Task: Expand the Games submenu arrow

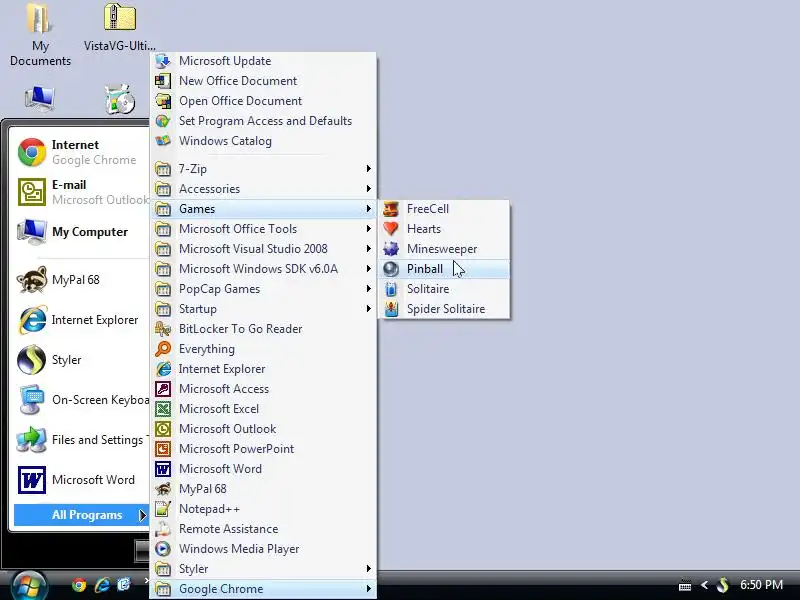Action: tap(368, 209)
